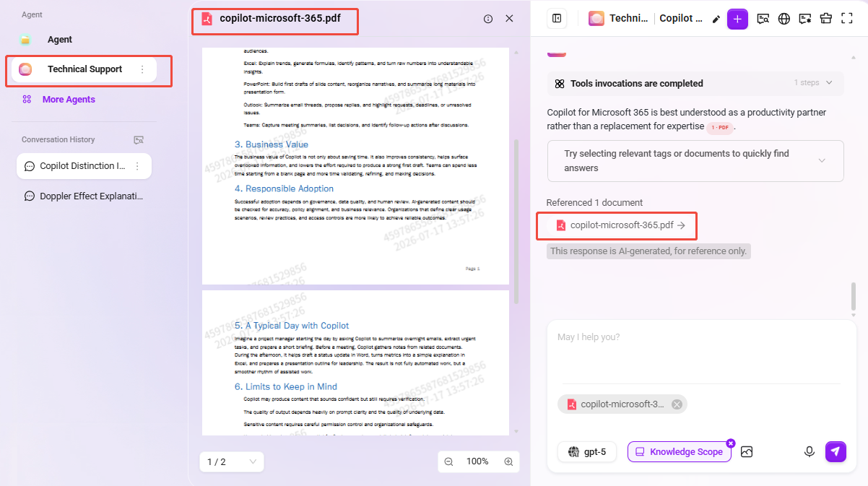
Task: Click the pencil edit title icon
Action: coord(716,19)
